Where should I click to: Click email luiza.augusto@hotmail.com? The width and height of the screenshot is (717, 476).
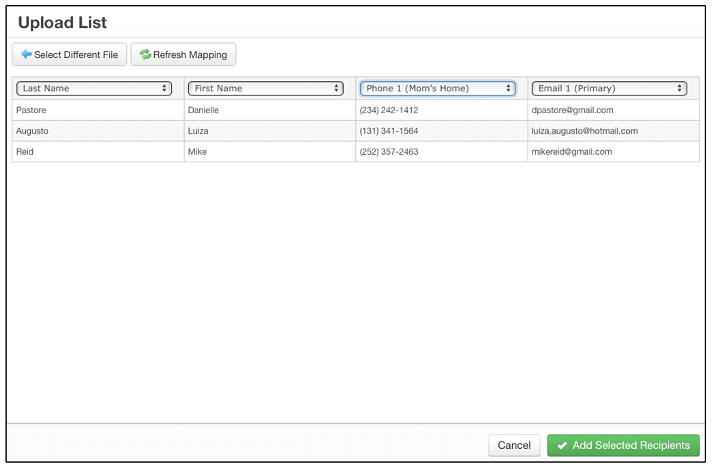(x=584, y=131)
